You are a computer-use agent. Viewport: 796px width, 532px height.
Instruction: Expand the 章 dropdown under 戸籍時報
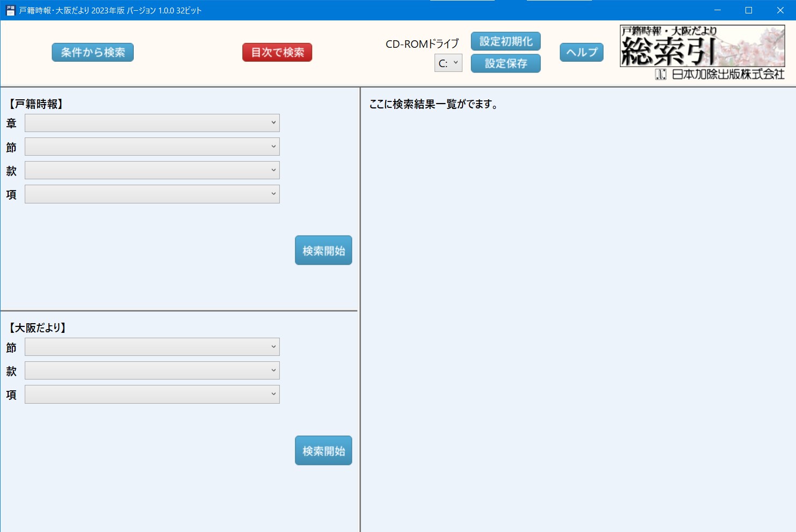coord(152,123)
